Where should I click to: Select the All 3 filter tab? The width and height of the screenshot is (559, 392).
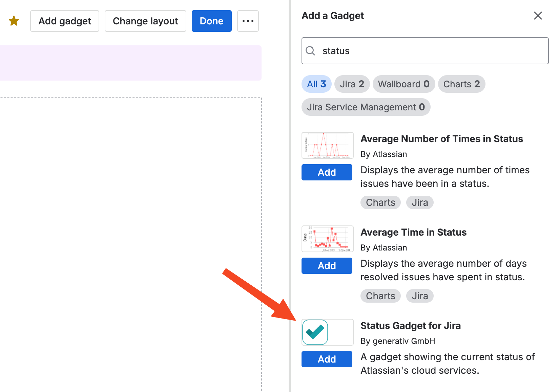tap(316, 84)
